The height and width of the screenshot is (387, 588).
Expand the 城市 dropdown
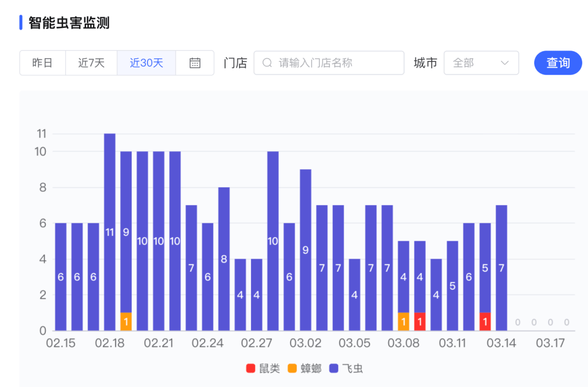(481, 63)
